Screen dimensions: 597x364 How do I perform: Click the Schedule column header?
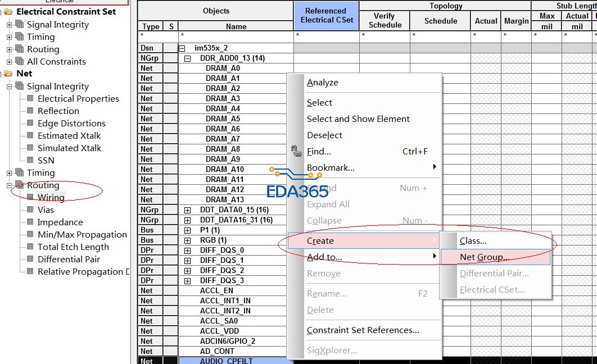pyautogui.click(x=441, y=21)
